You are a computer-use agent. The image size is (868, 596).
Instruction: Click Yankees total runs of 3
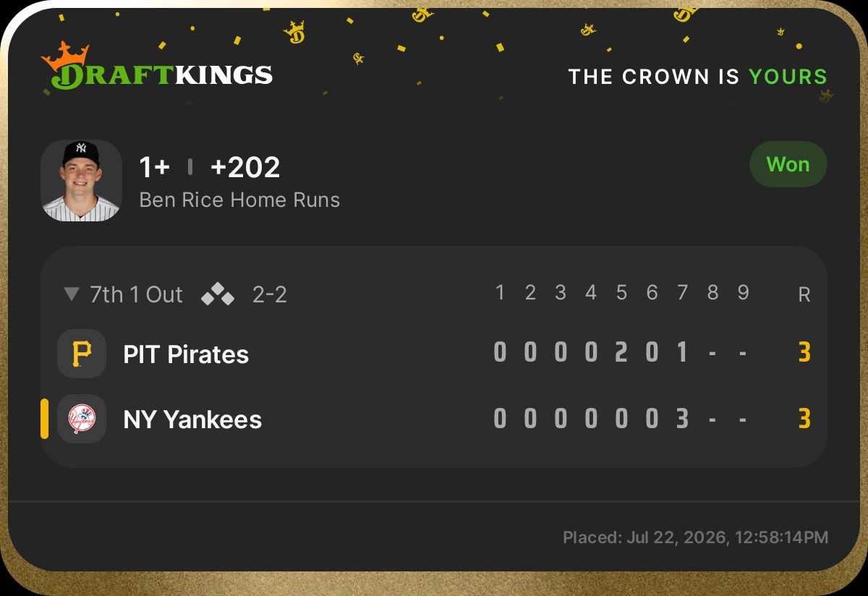(804, 419)
